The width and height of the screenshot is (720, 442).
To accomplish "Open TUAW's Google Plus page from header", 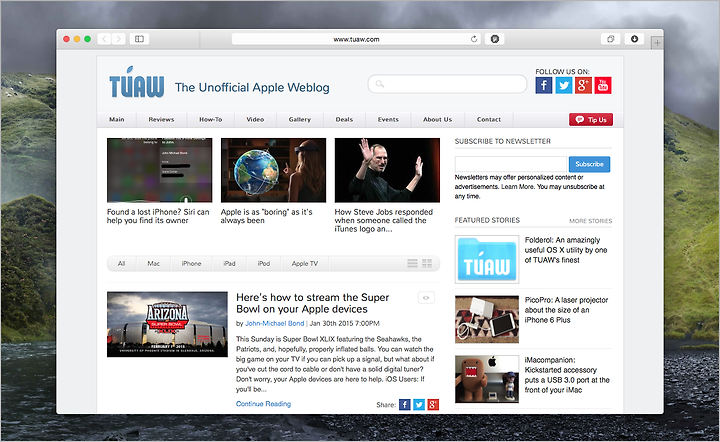I will (x=583, y=85).
